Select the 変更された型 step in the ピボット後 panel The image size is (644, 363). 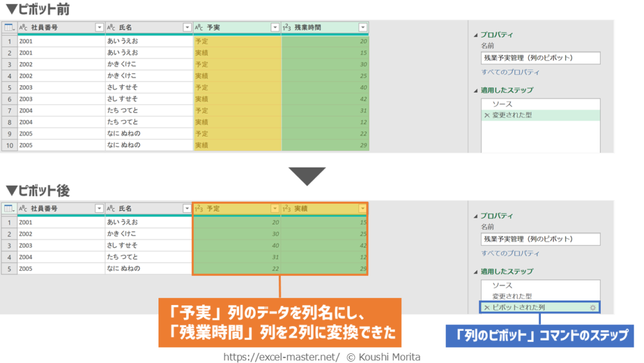pyautogui.click(x=511, y=296)
